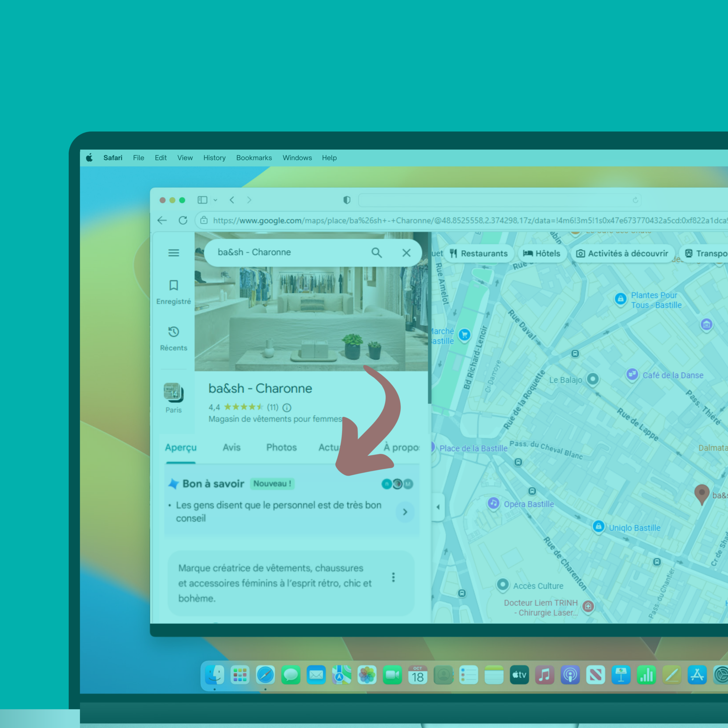Click the Safari privacy shield icon
The width and height of the screenshot is (728, 728).
pos(347,200)
